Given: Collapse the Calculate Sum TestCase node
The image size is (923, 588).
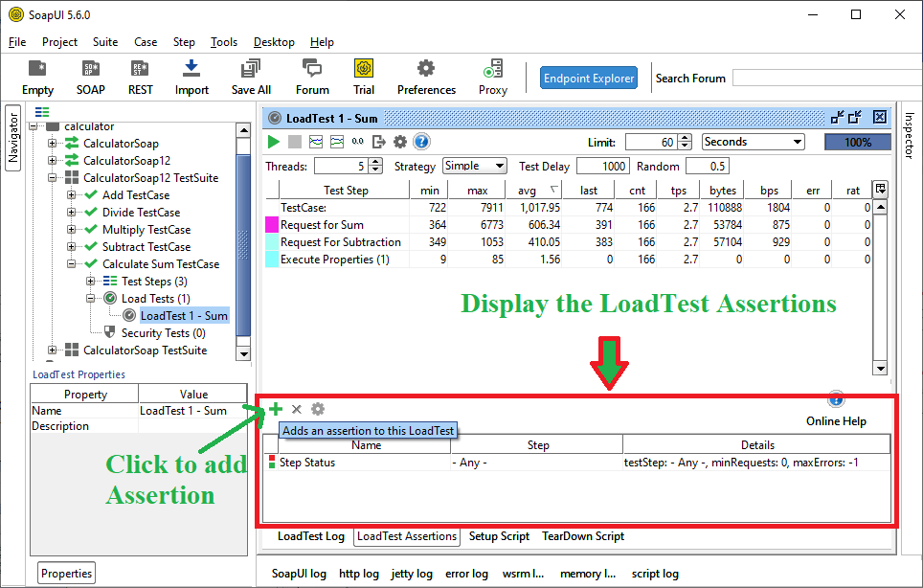Looking at the screenshot, I should 71,263.
